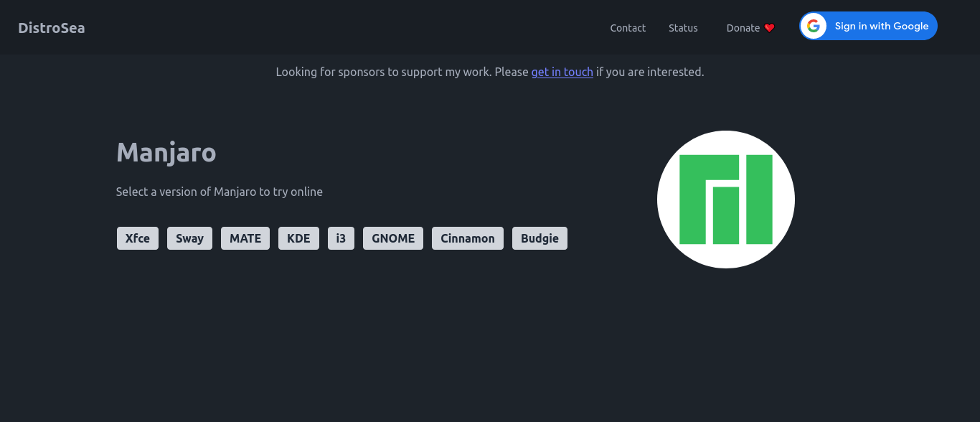The image size is (980, 422).
Task: Go to the Status page
Action: [x=683, y=28]
